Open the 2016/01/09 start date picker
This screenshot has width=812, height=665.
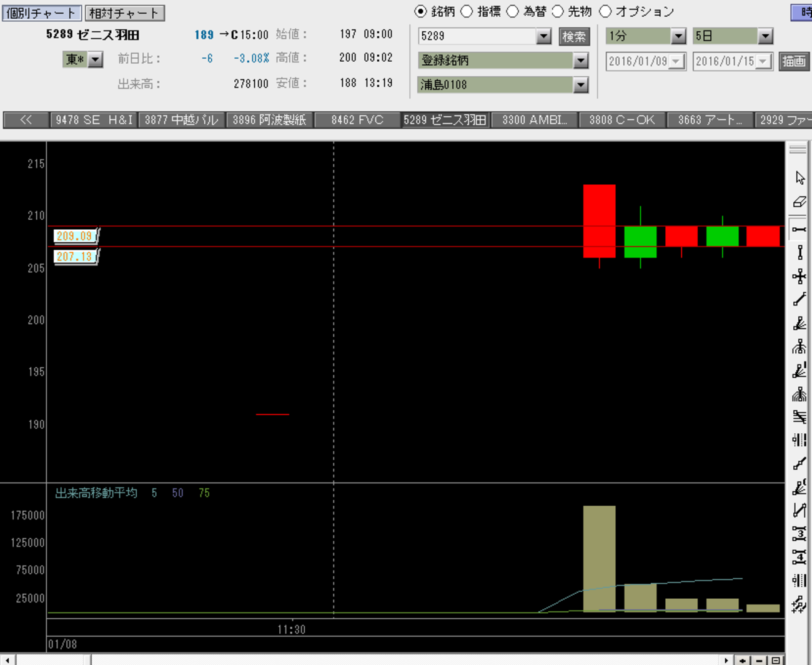click(676, 61)
